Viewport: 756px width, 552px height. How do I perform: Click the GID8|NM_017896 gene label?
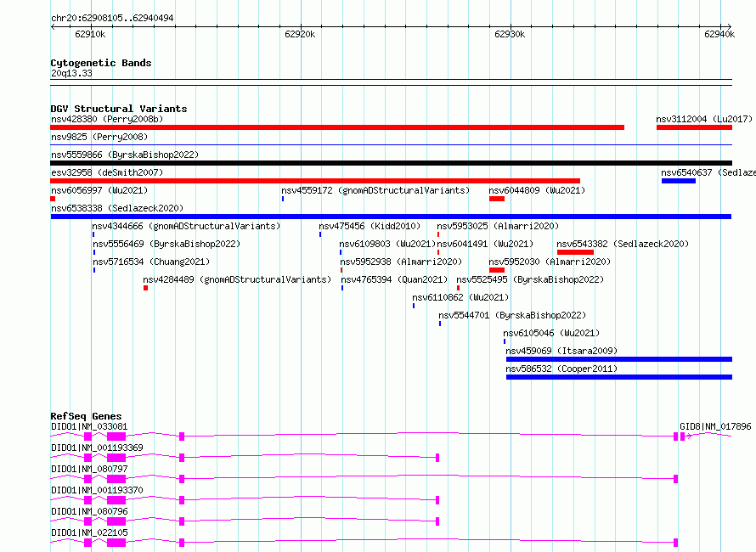[715, 426]
